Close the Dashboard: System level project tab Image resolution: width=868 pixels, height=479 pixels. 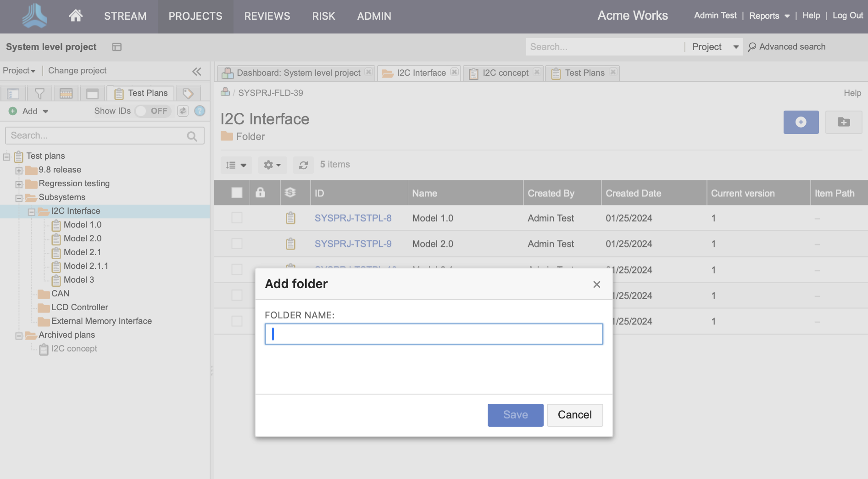coord(368,72)
